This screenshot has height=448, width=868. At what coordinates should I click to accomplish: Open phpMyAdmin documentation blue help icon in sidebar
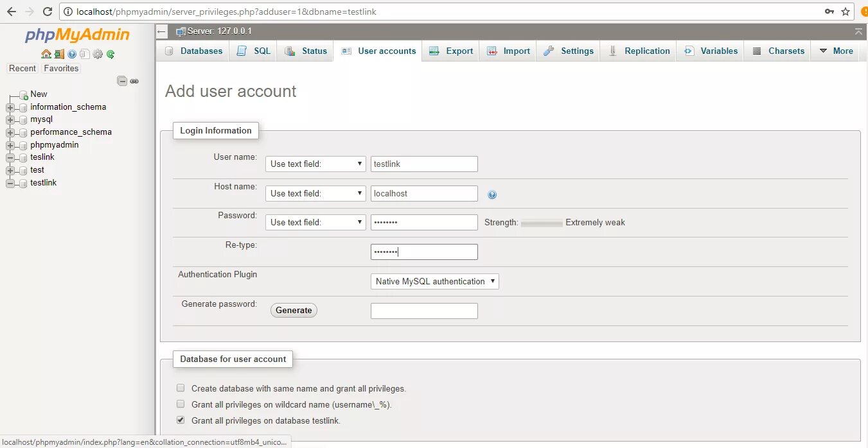click(72, 55)
